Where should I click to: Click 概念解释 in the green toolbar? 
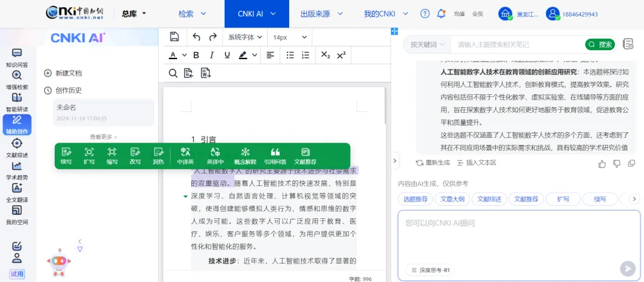click(x=245, y=156)
